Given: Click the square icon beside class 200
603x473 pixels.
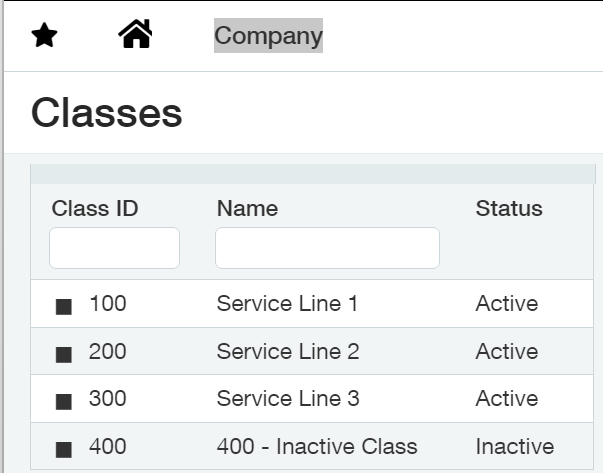Looking at the screenshot, I should coord(64,355).
